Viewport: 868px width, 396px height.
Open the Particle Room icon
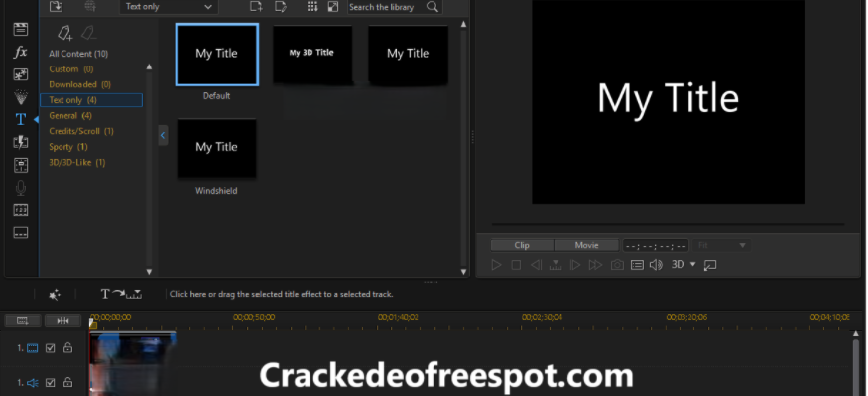21,97
